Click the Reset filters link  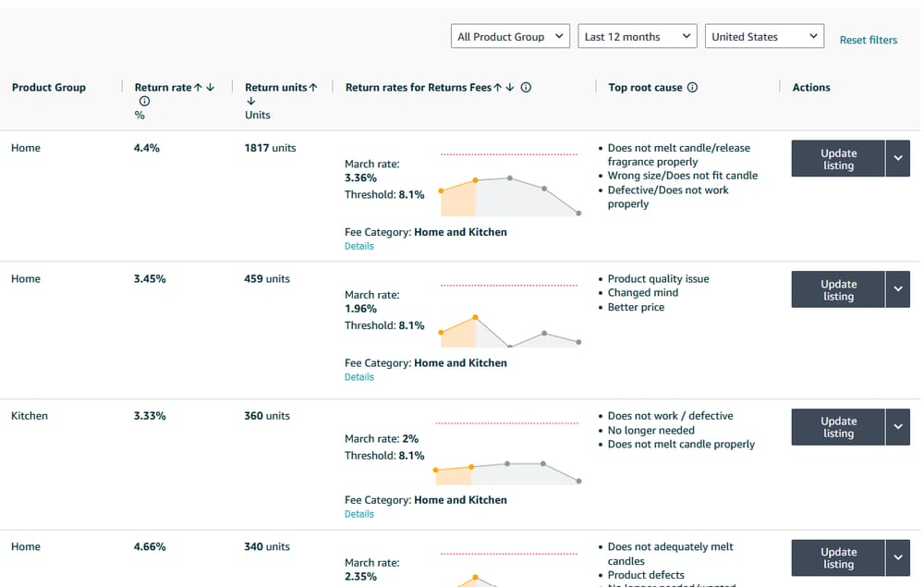pos(868,40)
